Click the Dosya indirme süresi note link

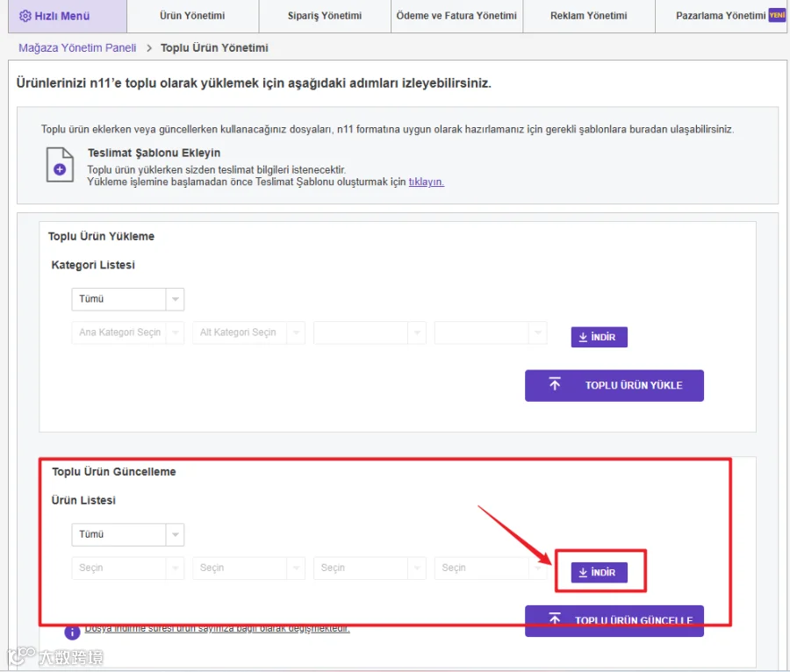coord(217,629)
